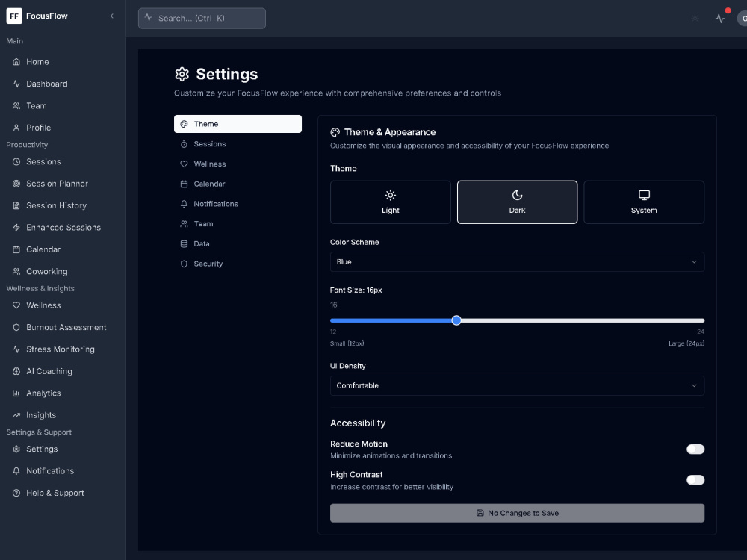This screenshot has width=747, height=560.
Task: Open the activity pulse icon with red badge
Action: pyautogui.click(x=720, y=18)
